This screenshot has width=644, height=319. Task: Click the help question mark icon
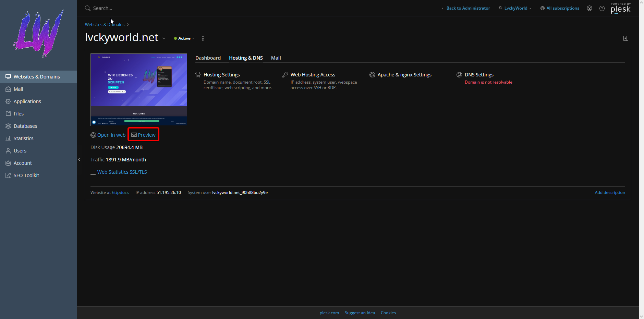click(x=602, y=8)
